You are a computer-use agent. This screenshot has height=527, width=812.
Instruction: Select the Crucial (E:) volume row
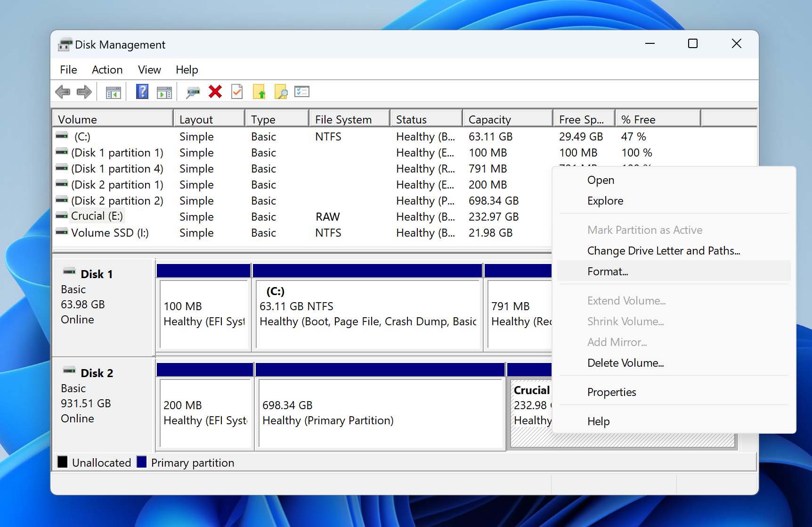(302, 217)
